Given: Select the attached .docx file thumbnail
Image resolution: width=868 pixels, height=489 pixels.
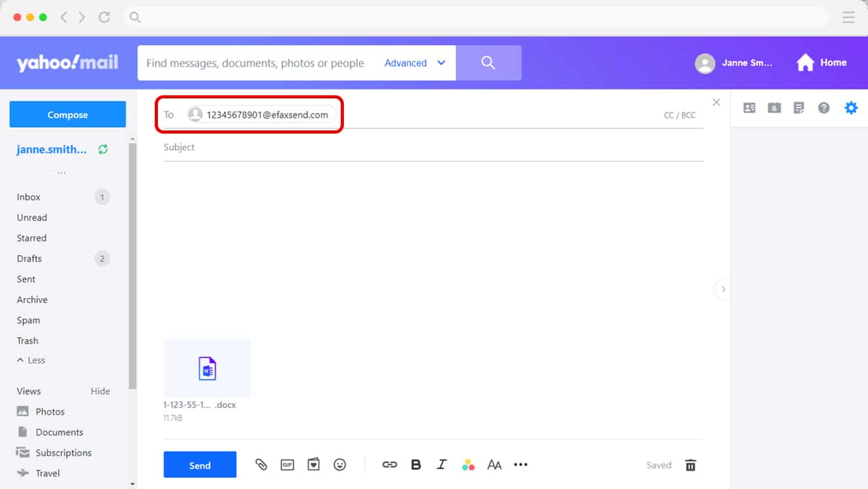Looking at the screenshot, I should [207, 368].
